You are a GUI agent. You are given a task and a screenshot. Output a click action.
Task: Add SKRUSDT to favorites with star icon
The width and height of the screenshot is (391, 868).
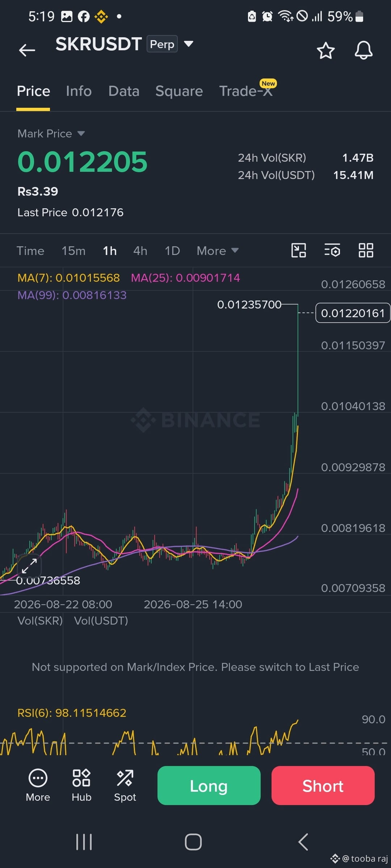pos(325,50)
